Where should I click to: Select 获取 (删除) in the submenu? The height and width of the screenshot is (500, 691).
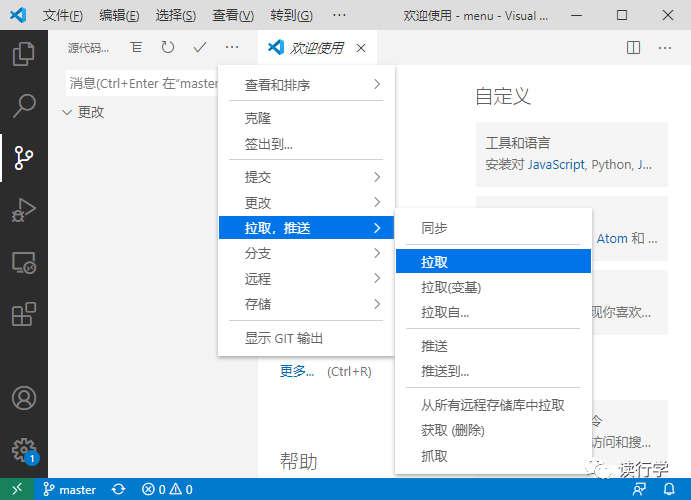[x=494, y=430]
